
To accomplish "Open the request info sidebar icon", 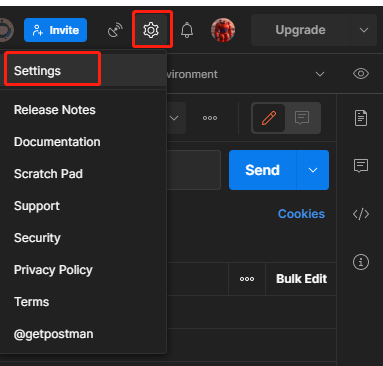I will point(361,262).
